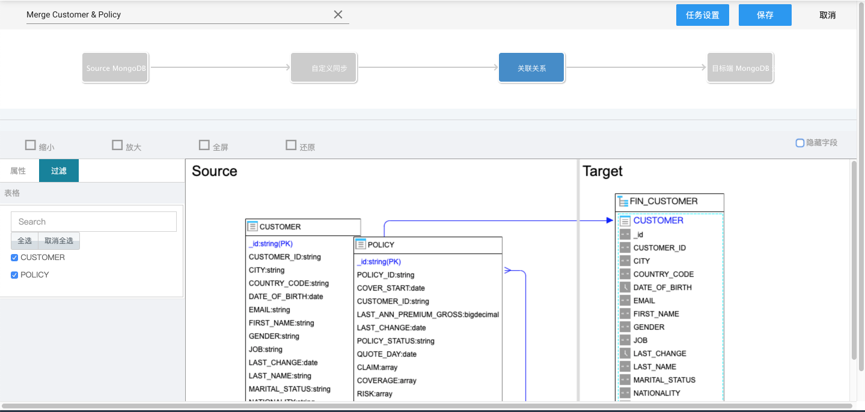Viewport: 865px width, 412px height.
Task: Click RISK:array field in POLICY table
Action: click(375, 394)
